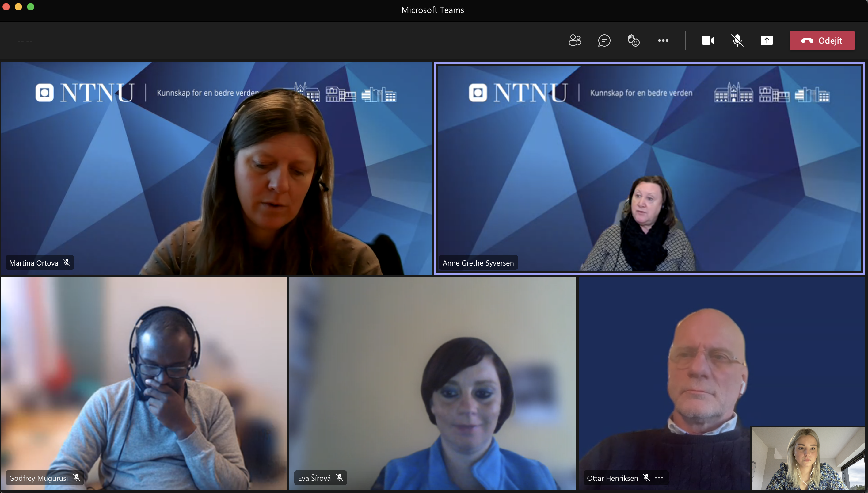
Task: Open the meeting chat conversation
Action: click(604, 41)
